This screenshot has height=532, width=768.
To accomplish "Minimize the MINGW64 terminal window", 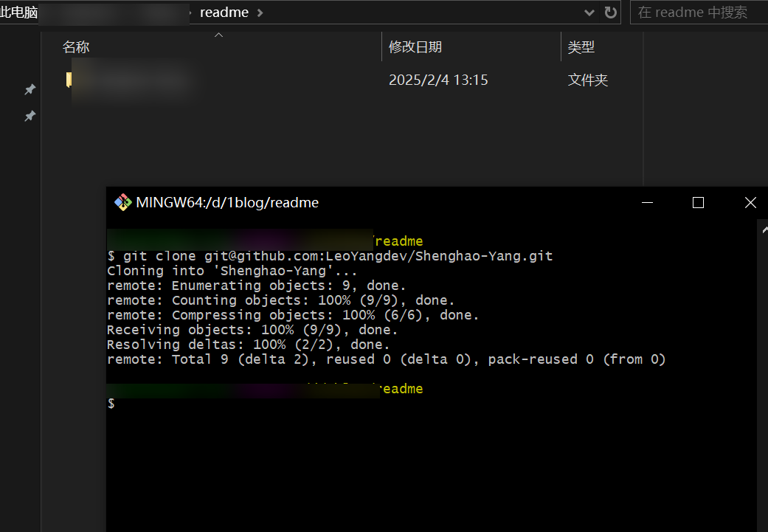I will tap(647, 203).
